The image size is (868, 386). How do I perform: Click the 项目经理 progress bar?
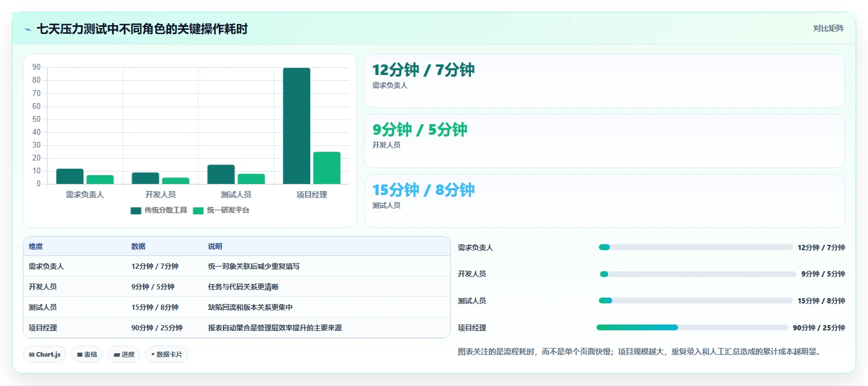tap(692, 327)
